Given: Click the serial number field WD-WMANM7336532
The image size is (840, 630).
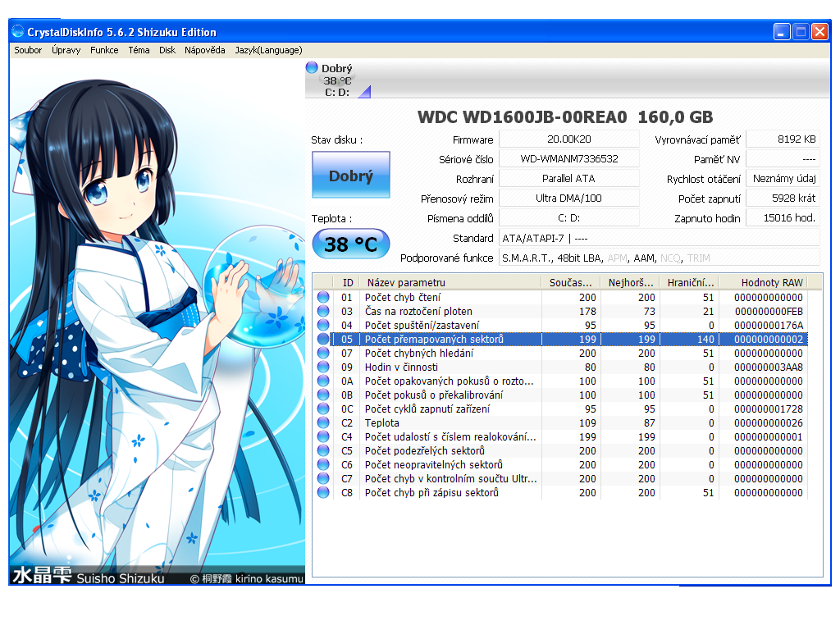Looking at the screenshot, I should [x=569, y=159].
